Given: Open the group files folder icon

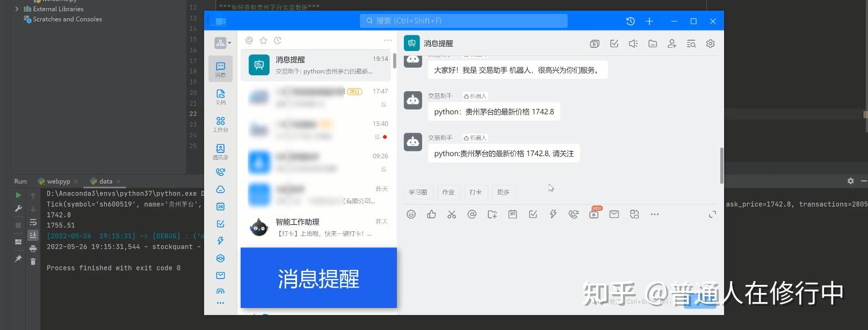Looking at the screenshot, I should (653, 43).
